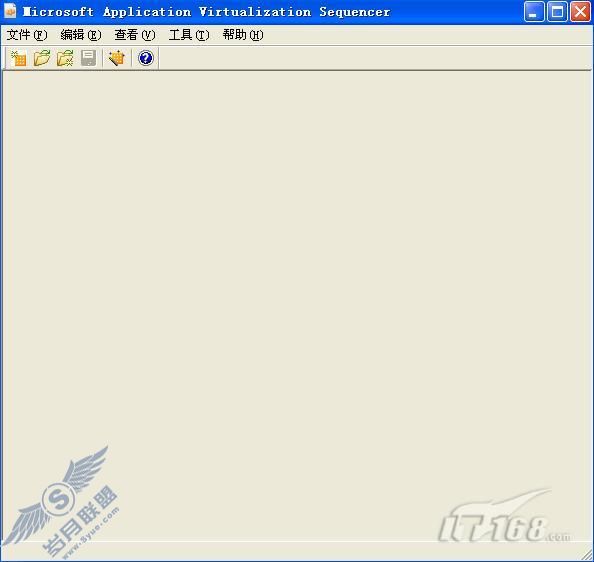The image size is (594, 562).
Task: Click the Open for upgrade folder icon
Action: coord(65,58)
